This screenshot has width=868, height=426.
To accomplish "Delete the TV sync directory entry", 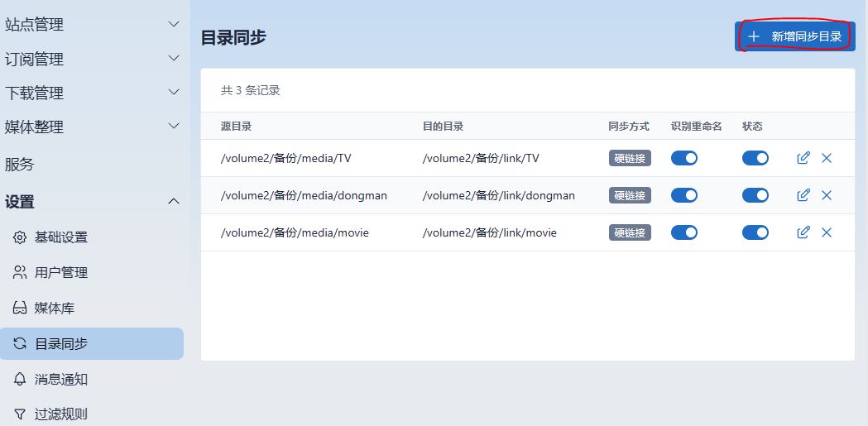I will click(827, 158).
